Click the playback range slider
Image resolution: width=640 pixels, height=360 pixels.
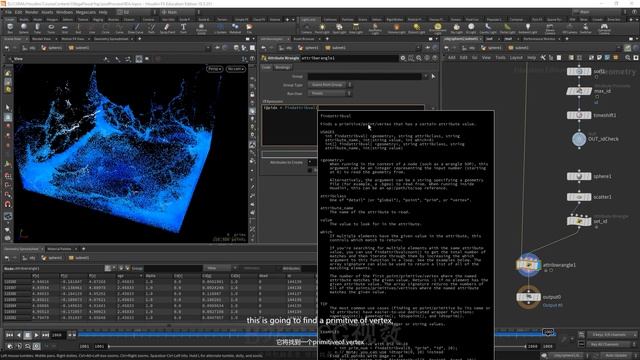316,347
